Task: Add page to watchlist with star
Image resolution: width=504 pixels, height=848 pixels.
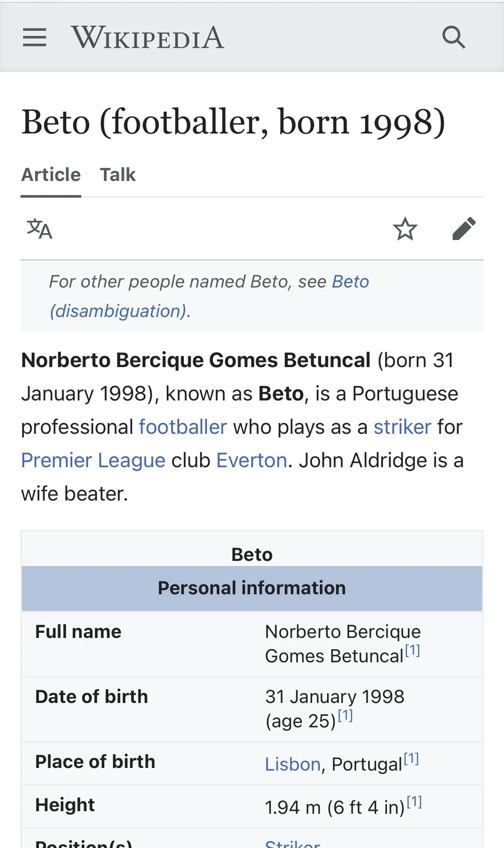Action: [405, 229]
